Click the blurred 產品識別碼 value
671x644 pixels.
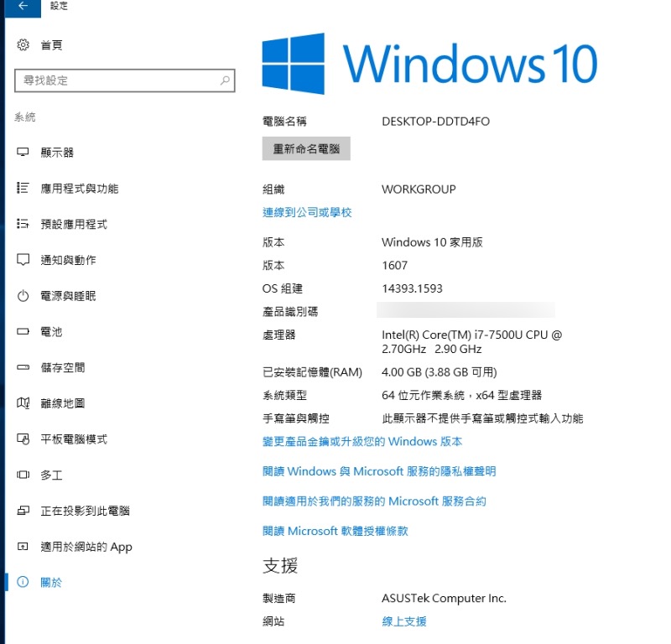coord(466,309)
